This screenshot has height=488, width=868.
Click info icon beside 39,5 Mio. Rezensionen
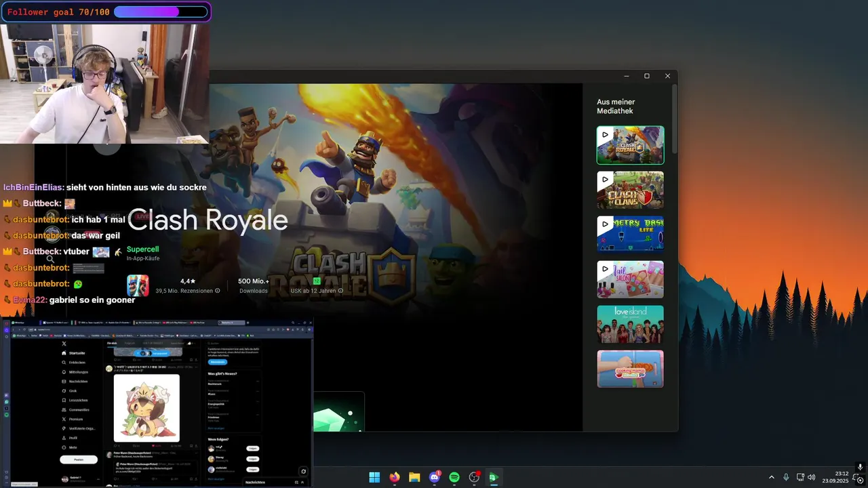point(218,291)
